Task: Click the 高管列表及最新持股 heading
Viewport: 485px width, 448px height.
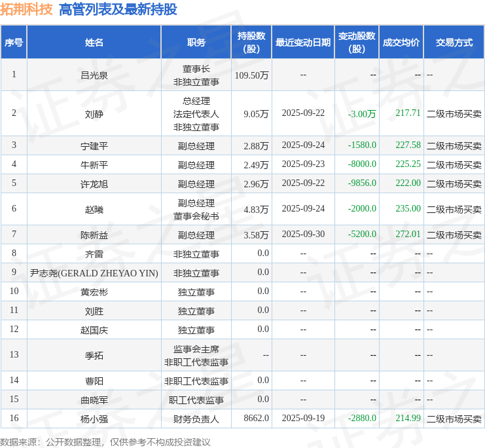Action: pos(118,9)
